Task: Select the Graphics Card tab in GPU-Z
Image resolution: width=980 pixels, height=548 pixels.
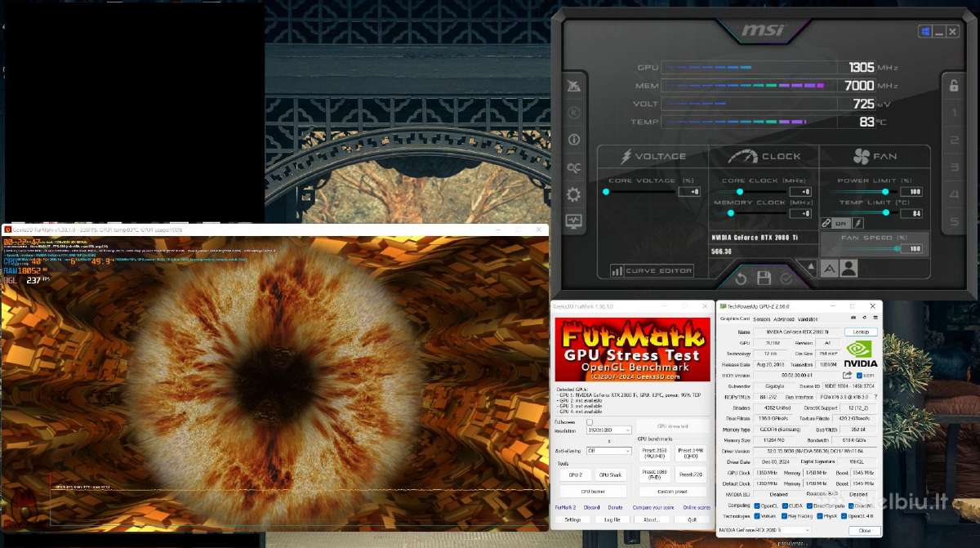Action: point(734,318)
